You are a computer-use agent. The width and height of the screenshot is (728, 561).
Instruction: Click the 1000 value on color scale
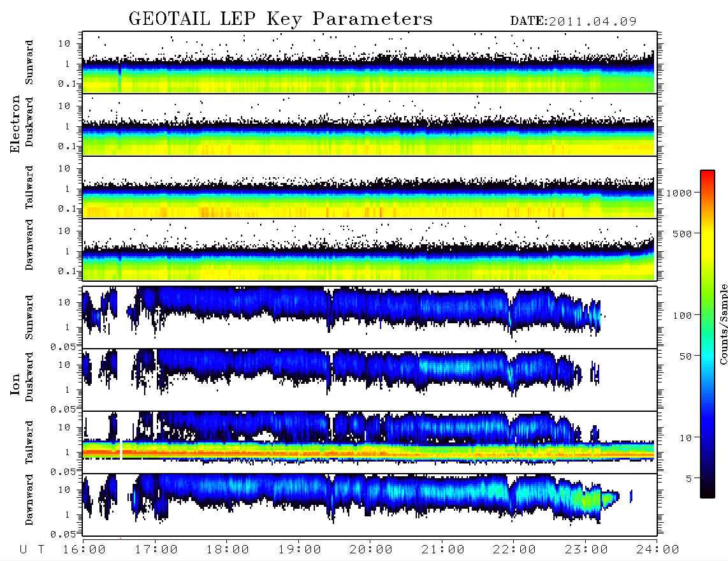[679, 193]
